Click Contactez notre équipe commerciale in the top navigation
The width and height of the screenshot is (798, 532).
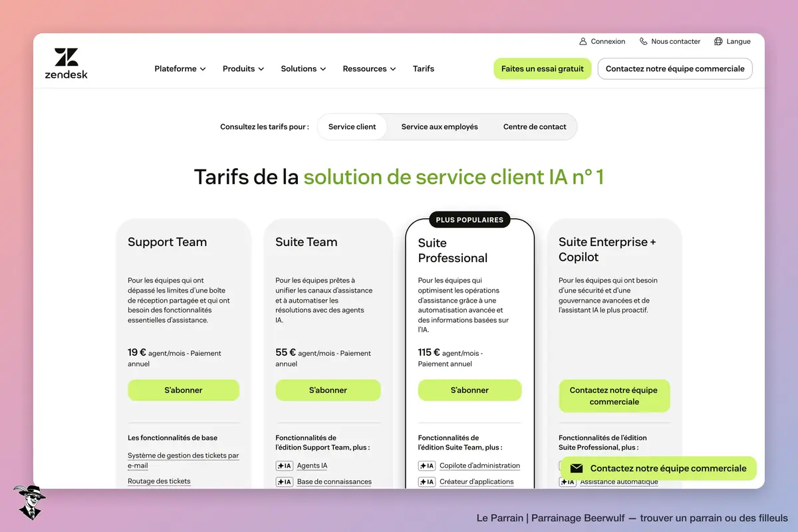(675, 68)
